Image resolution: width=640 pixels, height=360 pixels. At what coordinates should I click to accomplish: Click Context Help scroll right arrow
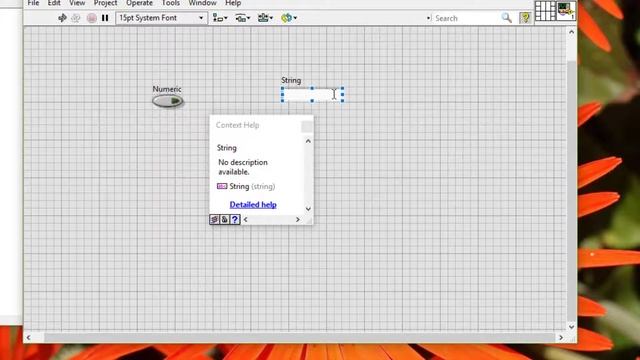[x=298, y=220]
